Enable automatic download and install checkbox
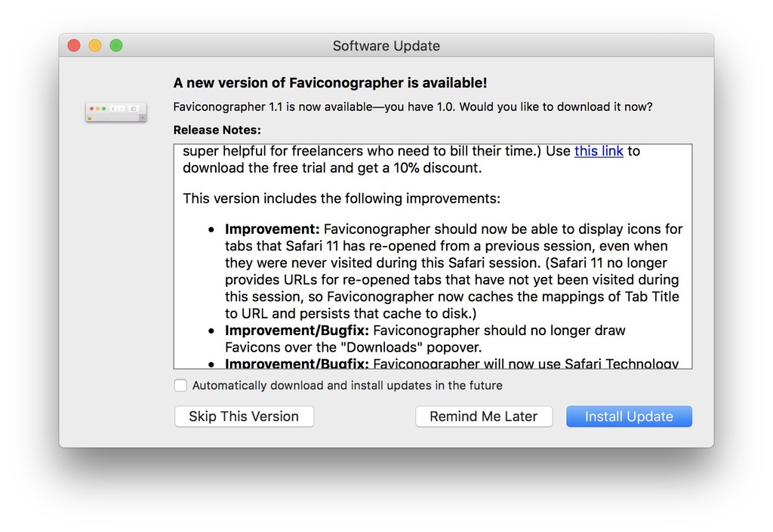 [x=180, y=386]
